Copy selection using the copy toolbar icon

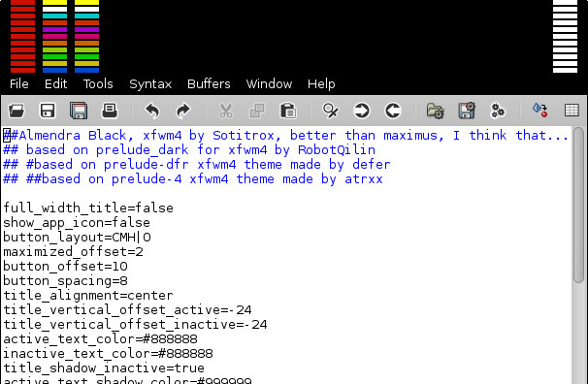pos(257,111)
